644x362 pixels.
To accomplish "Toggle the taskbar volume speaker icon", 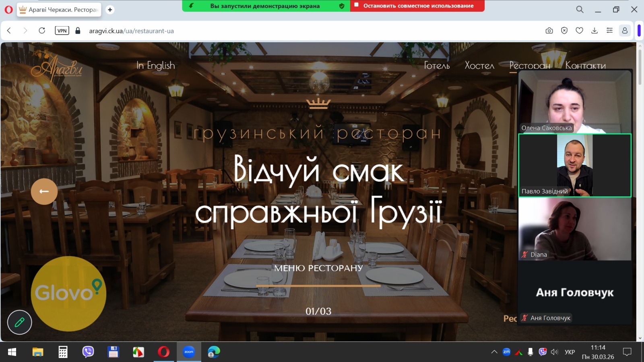I will tap(554, 352).
